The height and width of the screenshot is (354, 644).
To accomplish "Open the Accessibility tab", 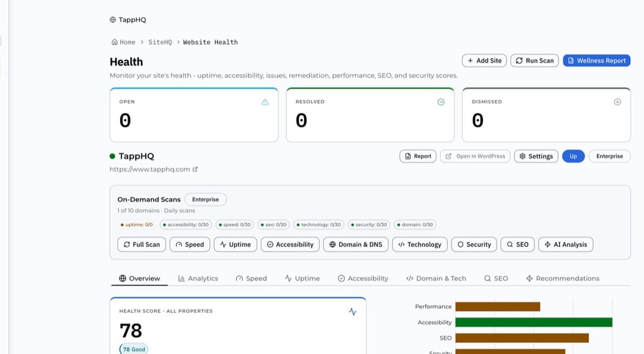I will tap(363, 278).
